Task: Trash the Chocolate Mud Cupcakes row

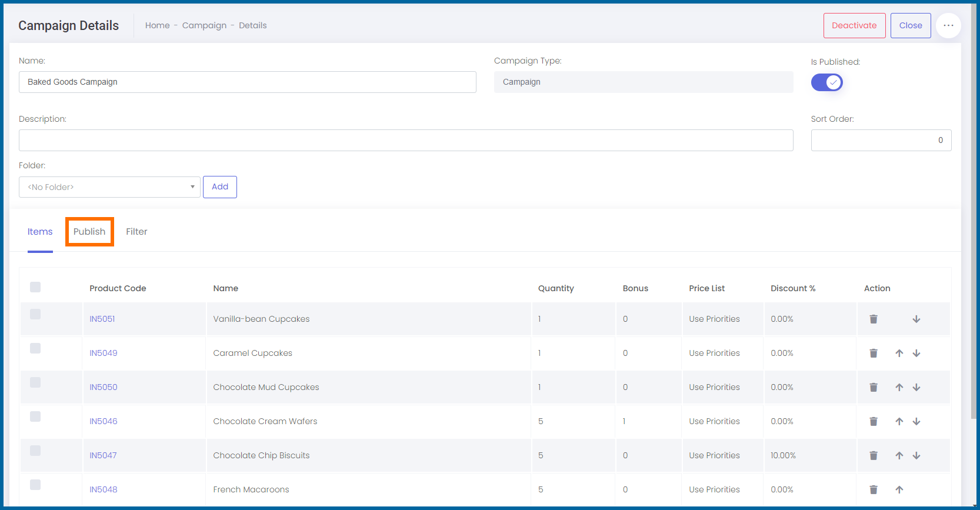Action: 874,387
